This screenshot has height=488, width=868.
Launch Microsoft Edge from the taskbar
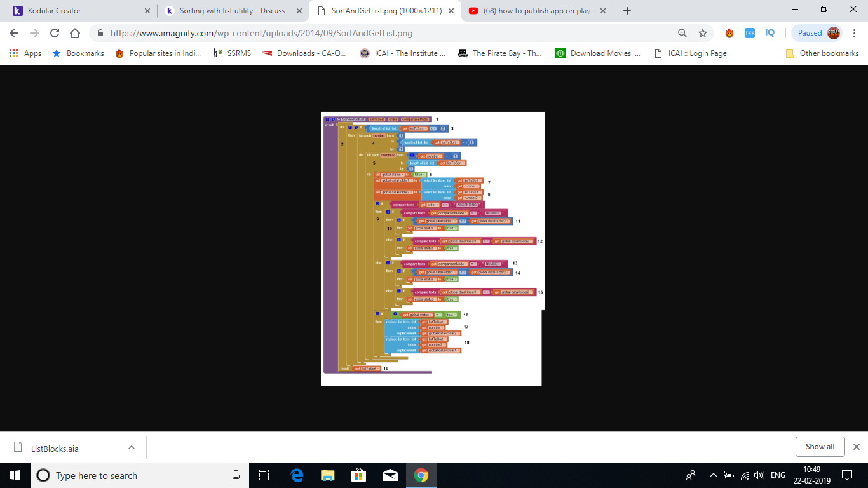click(297, 475)
